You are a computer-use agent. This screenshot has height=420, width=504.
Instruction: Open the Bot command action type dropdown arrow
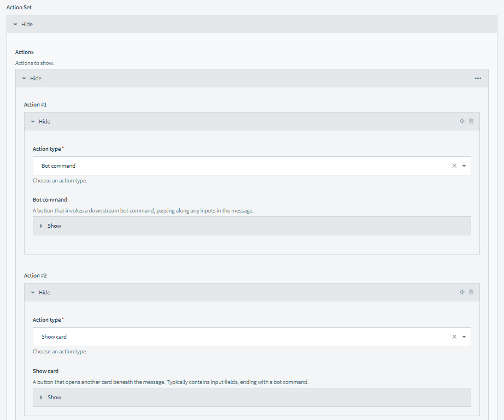pos(464,166)
